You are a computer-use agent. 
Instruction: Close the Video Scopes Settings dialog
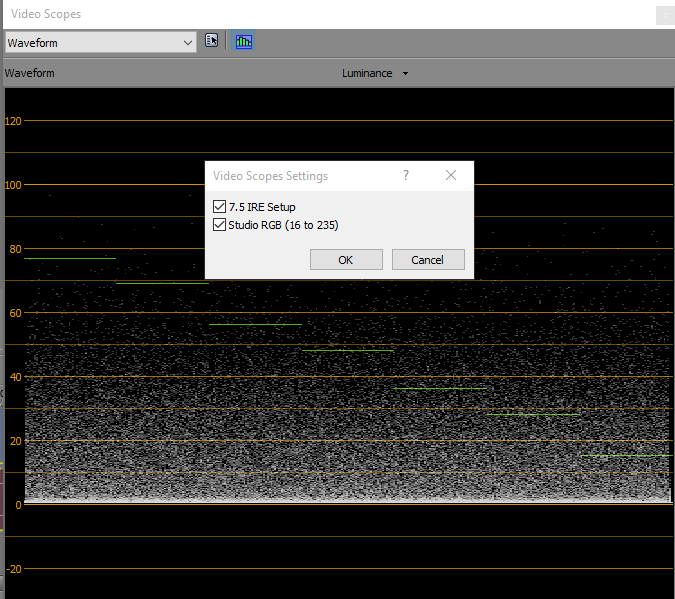click(x=451, y=175)
